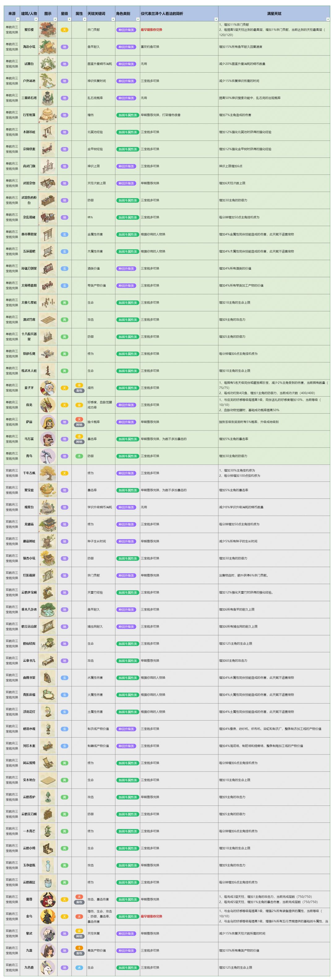
Task: Click the 畜牧 tag in 姜子牙 row
Action: (79, 390)
